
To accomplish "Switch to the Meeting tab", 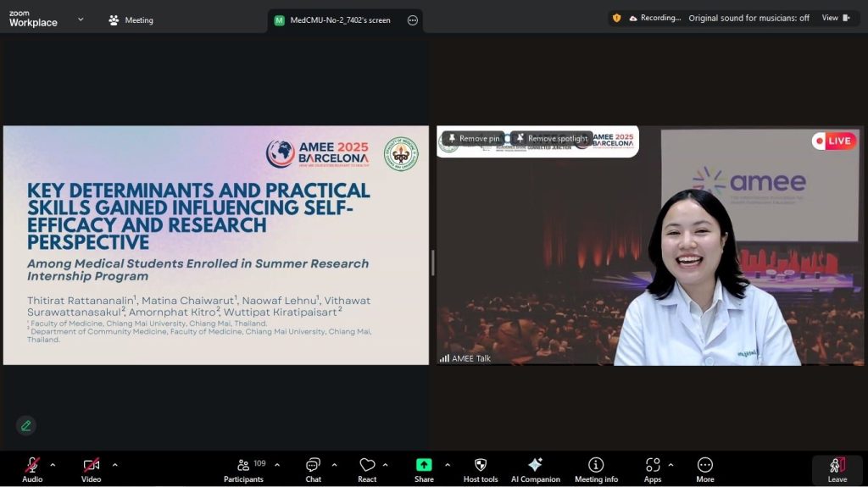I will click(131, 20).
